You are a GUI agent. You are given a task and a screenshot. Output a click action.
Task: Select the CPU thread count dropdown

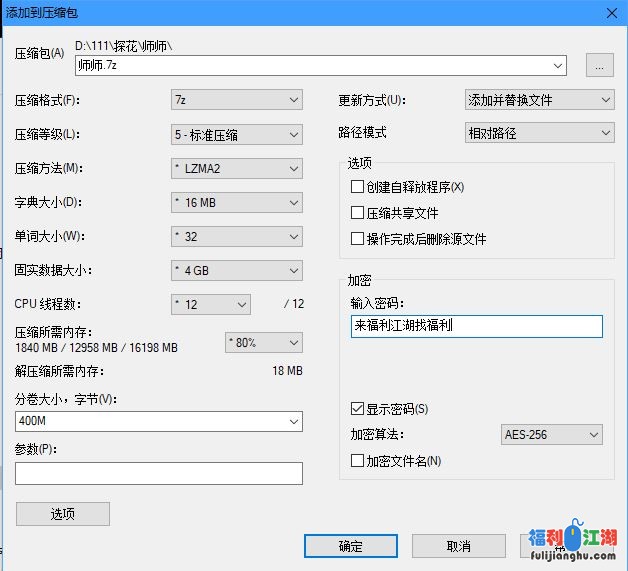click(211, 304)
